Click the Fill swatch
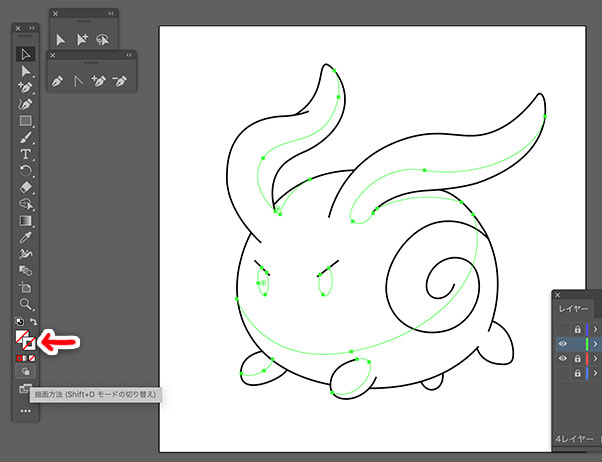The height and width of the screenshot is (462, 602). point(22,336)
